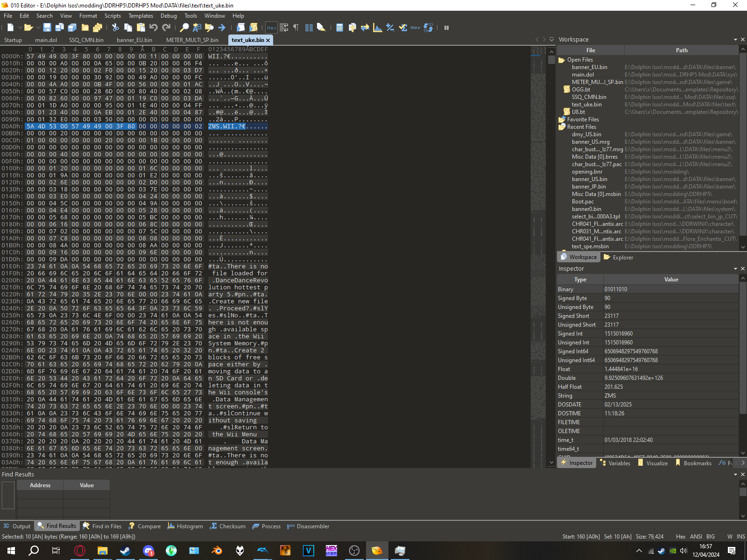
Task: Toggle Hex edit mode button
Action: click(271, 28)
